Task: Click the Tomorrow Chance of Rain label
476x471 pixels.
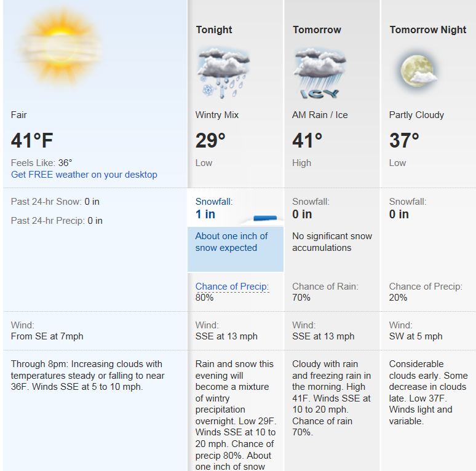Action: click(325, 286)
